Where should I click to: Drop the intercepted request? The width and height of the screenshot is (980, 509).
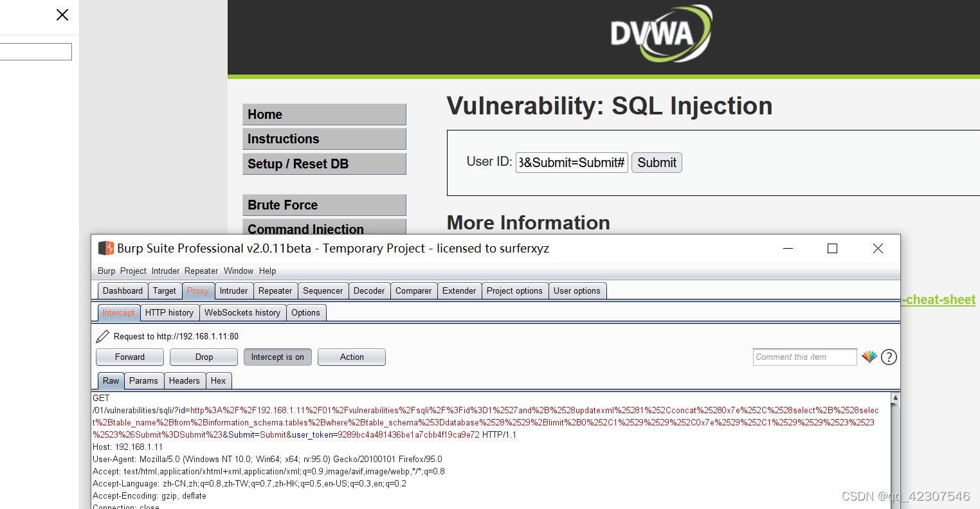(204, 357)
